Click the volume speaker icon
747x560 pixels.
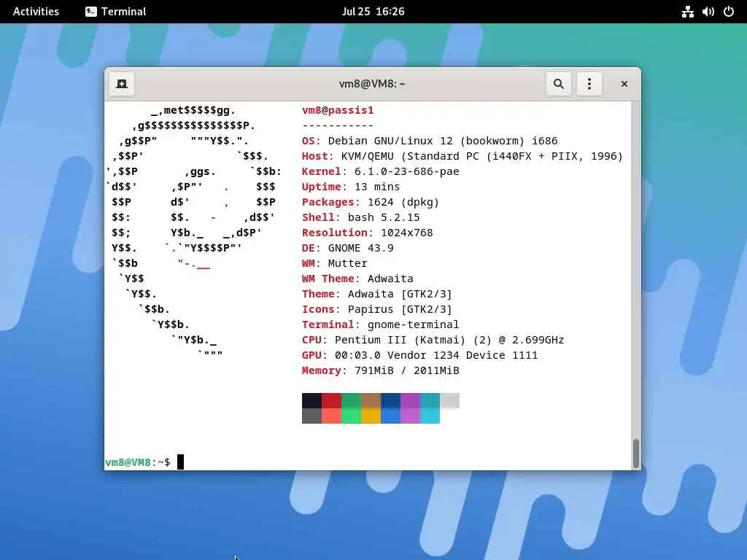(708, 12)
